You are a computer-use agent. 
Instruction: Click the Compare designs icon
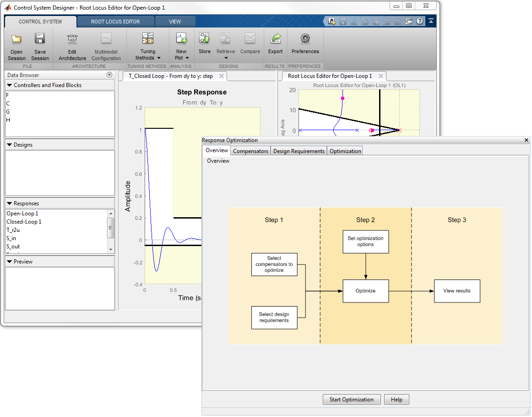point(250,38)
